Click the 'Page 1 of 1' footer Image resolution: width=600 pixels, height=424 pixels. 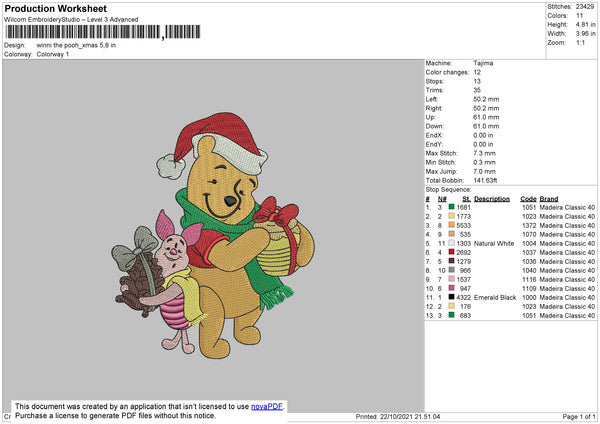tap(579, 416)
